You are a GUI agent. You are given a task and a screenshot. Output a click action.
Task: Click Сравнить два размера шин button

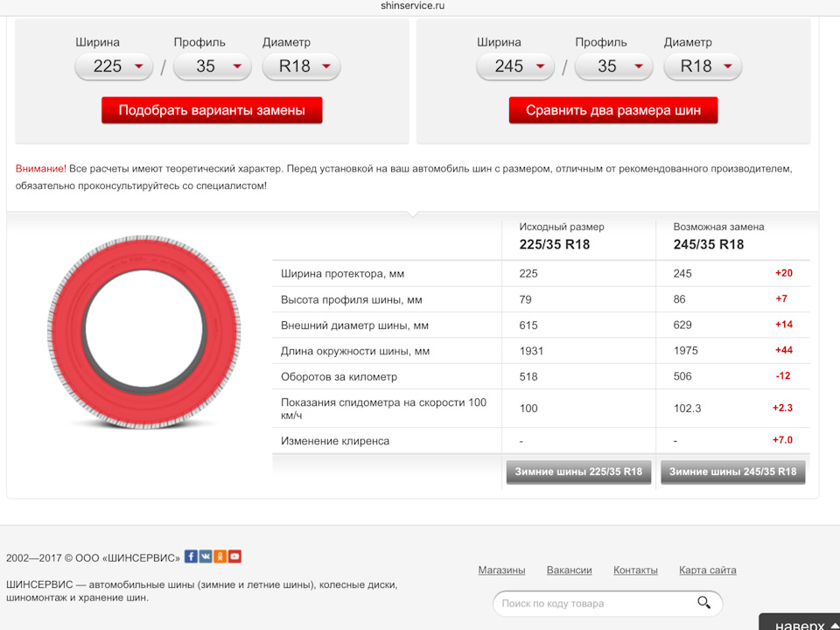tap(613, 110)
